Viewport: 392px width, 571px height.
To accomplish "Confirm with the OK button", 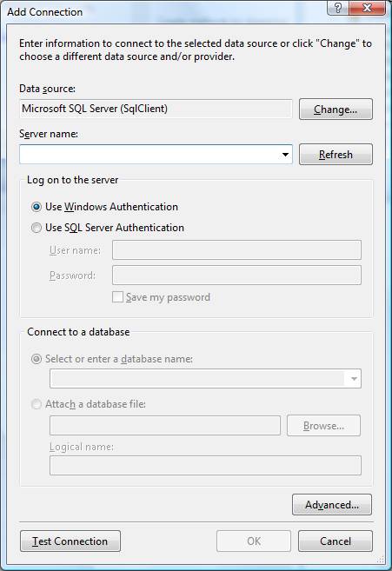I will tap(254, 541).
